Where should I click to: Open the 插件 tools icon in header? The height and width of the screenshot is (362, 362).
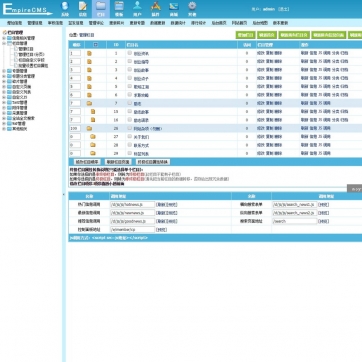pyautogui.click(x=156, y=7)
